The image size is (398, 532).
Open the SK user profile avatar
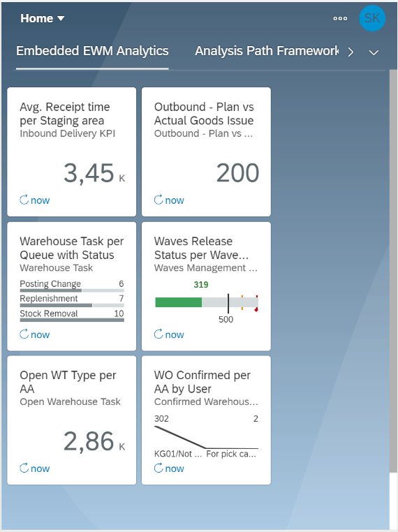click(x=372, y=18)
